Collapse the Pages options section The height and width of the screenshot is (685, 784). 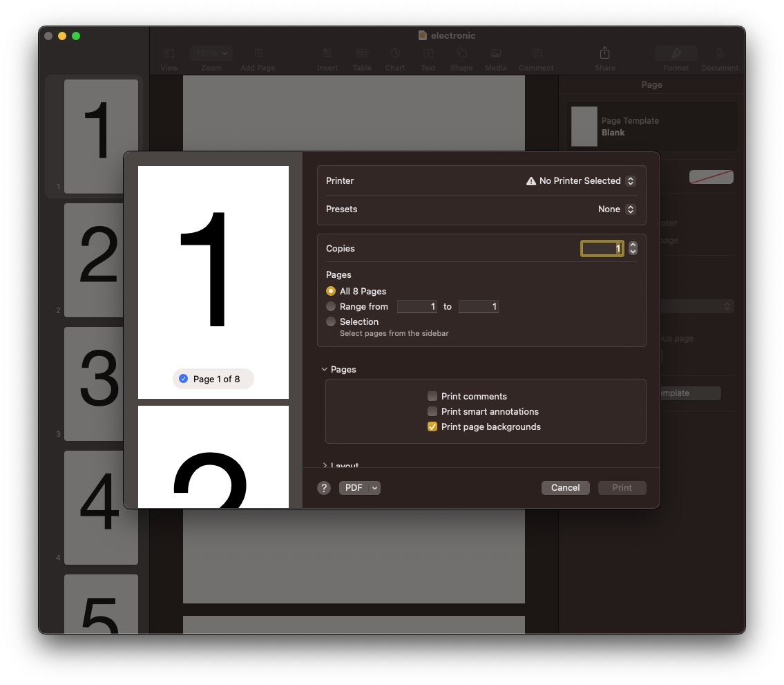click(325, 370)
